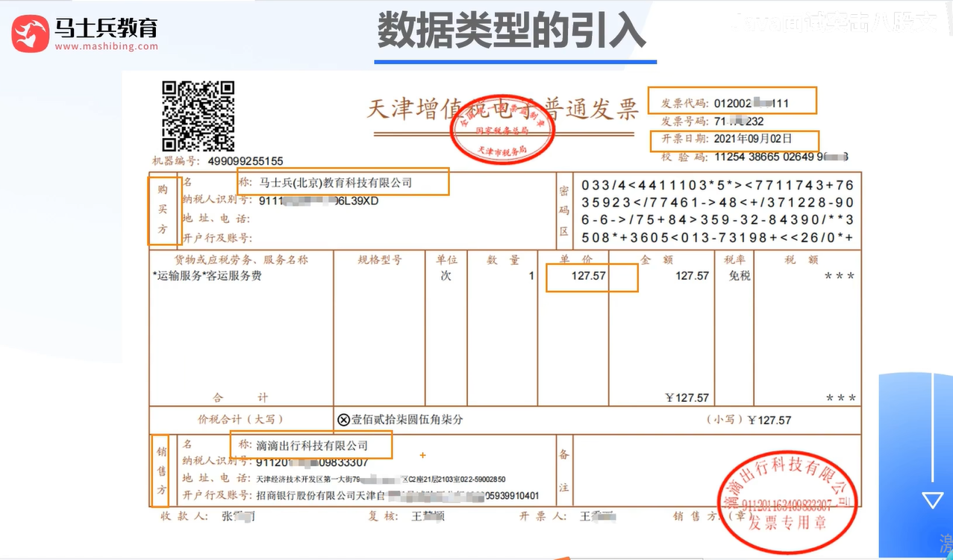Click the oval tax bureau stamp at top

tap(503, 130)
